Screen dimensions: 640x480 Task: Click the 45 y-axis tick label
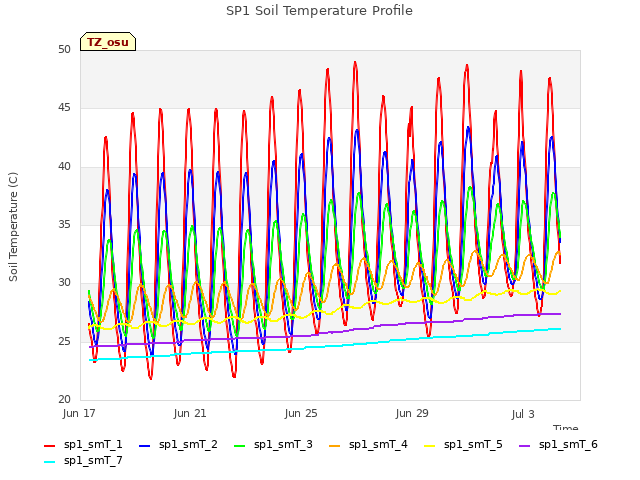[x=64, y=108]
